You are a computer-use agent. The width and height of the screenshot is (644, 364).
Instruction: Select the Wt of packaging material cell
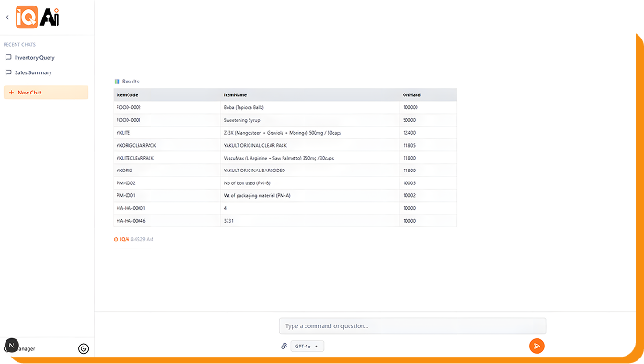click(310, 195)
